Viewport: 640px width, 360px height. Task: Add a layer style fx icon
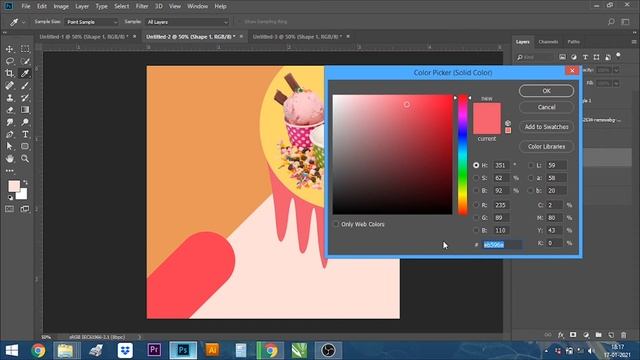[x=561, y=335]
